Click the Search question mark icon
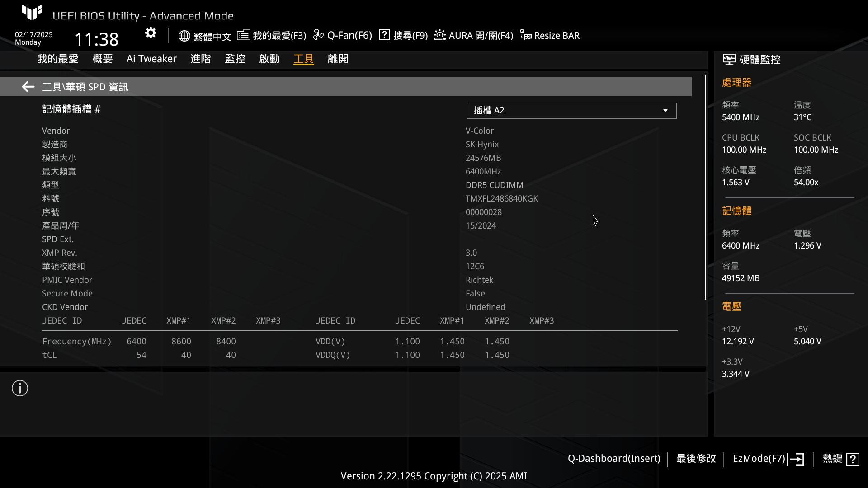Screen dimensions: 868x488 384,35
